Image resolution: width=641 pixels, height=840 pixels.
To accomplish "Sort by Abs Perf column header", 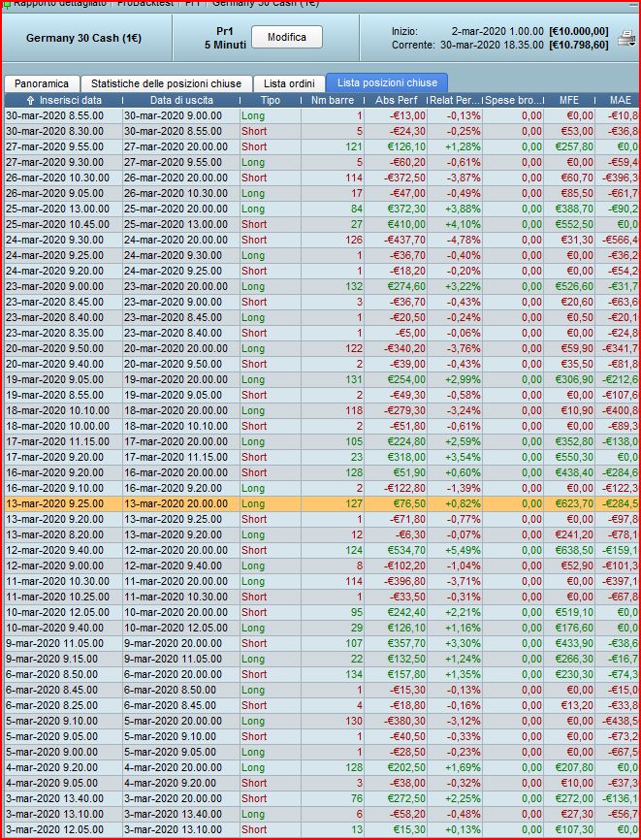I will click(397, 100).
